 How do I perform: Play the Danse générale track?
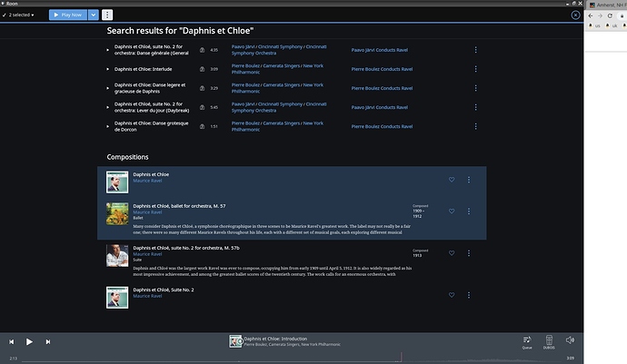107,50
